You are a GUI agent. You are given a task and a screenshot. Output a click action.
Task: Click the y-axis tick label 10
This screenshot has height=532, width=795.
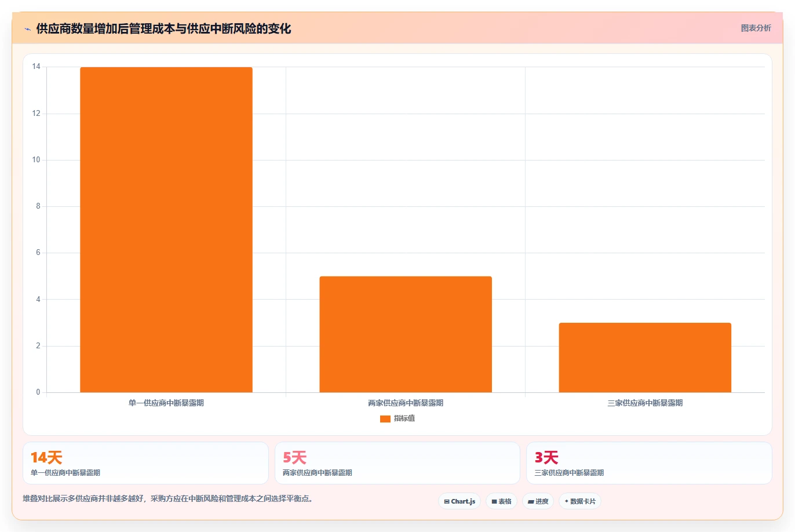(37, 159)
